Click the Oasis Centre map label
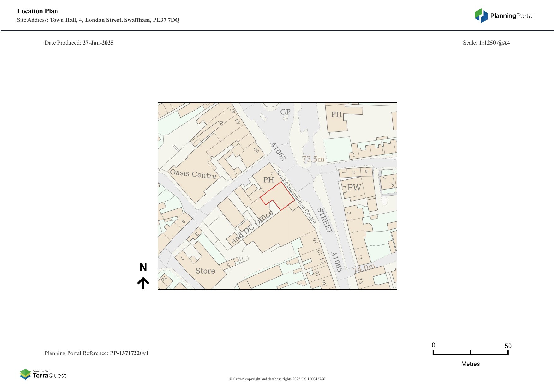554x392 pixels. coord(193,174)
